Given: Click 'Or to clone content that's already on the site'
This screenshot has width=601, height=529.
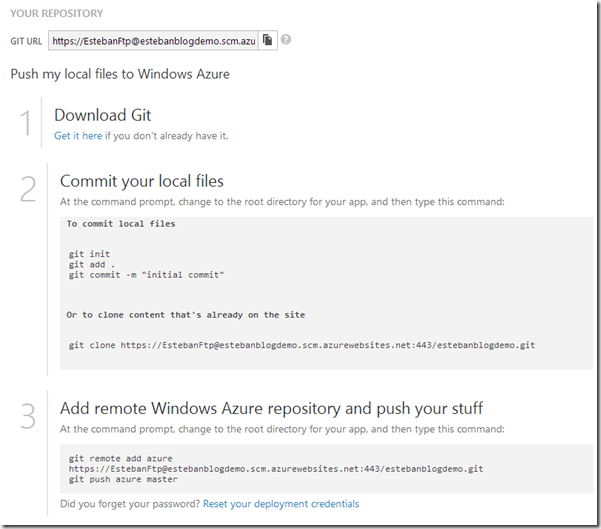Looking at the screenshot, I should (186, 315).
